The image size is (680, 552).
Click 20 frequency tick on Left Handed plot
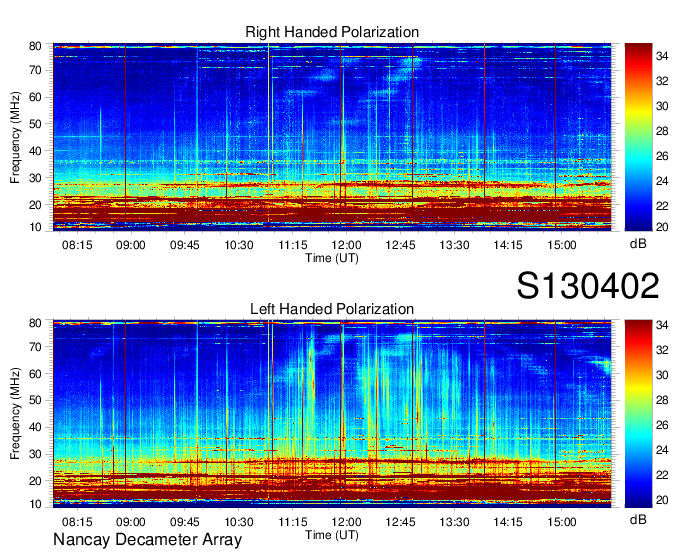(x=35, y=481)
